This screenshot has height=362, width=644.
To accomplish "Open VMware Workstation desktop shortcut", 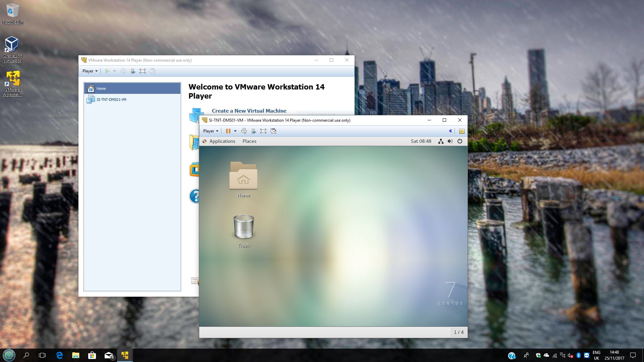I will (12, 84).
